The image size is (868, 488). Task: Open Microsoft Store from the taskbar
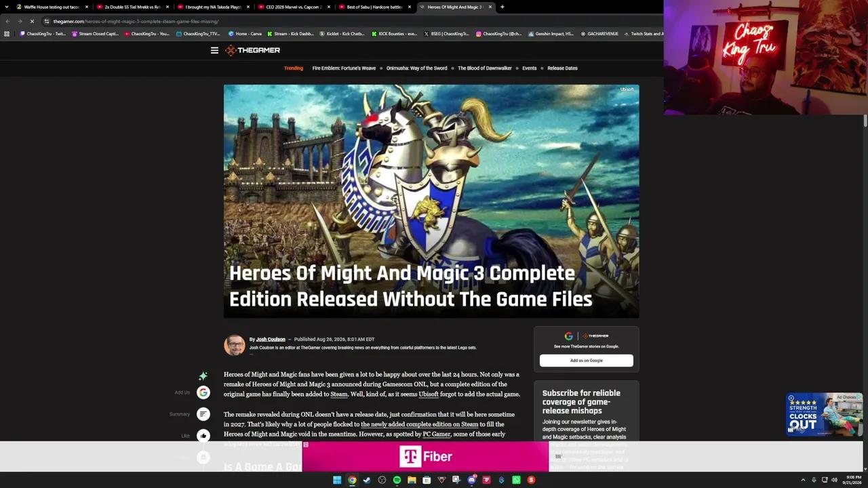(427, 480)
